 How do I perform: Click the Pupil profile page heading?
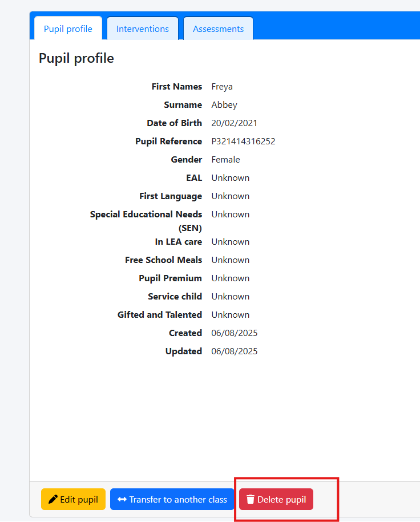pyautogui.click(x=76, y=58)
